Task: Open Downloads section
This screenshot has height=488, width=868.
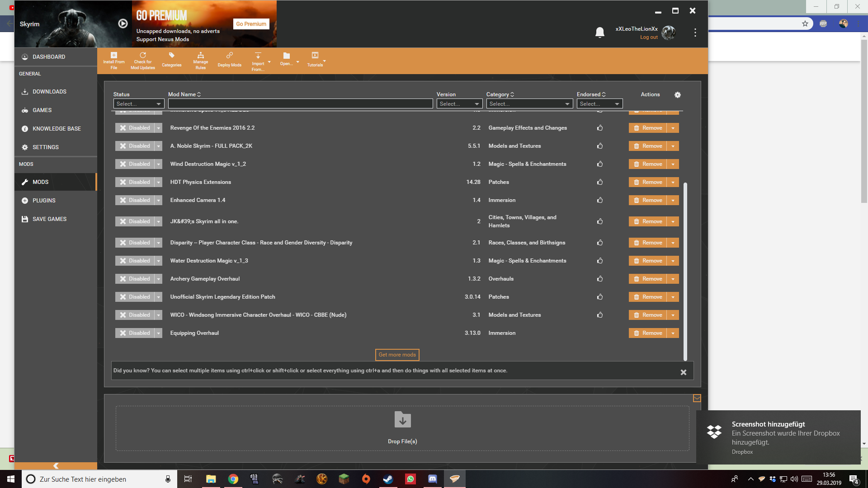Action: (x=56, y=92)
